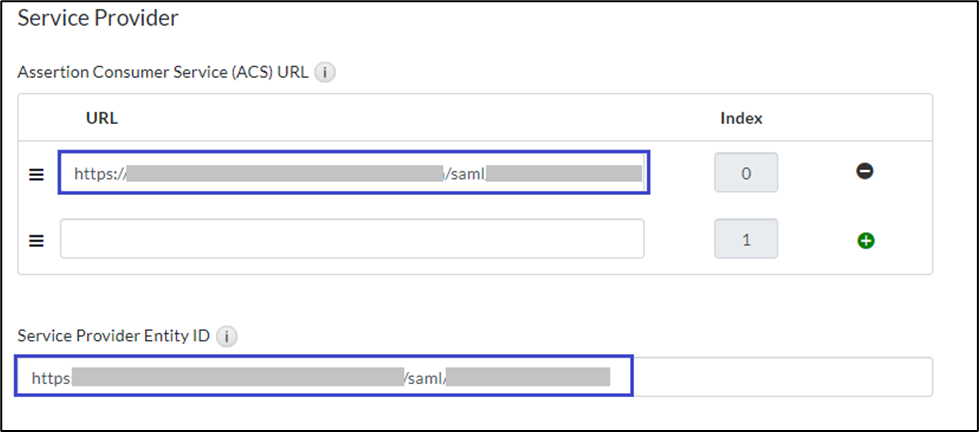Click info icon beside Assertion Consumer Service URL

(324, 72)
